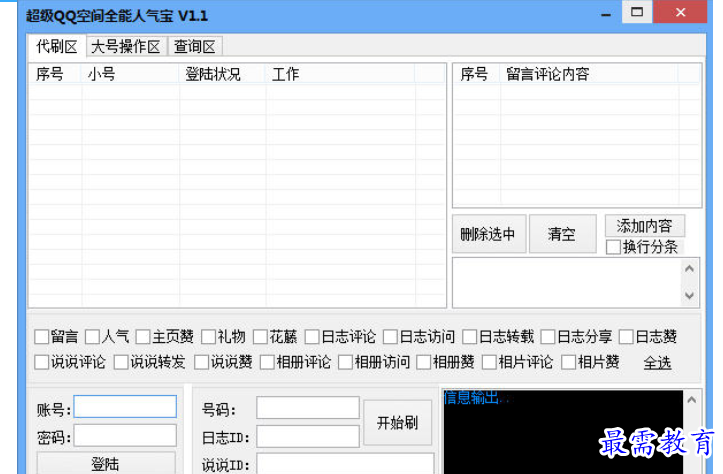Check the 日志转载 checkbox
This screenshot has width=723, height=474.
[470, 337]
